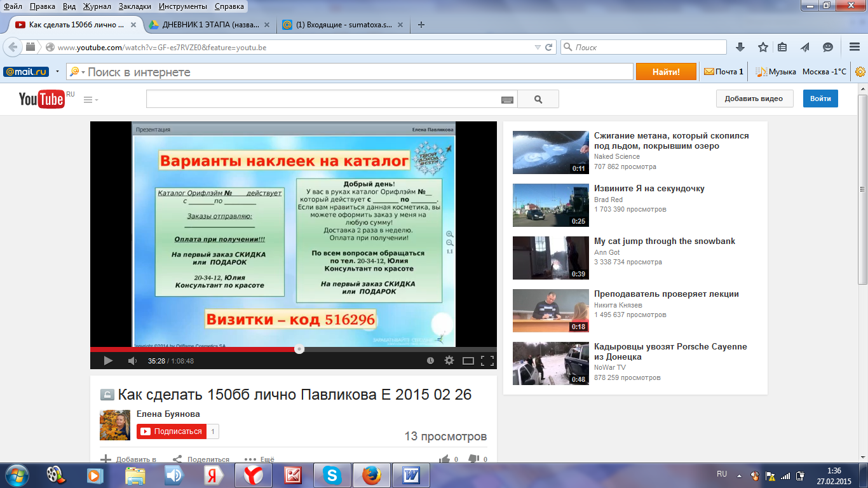Click the reload page icon in address bar
Image resolution: width=868 pixels, height=488 pixels.
point(550,47)
